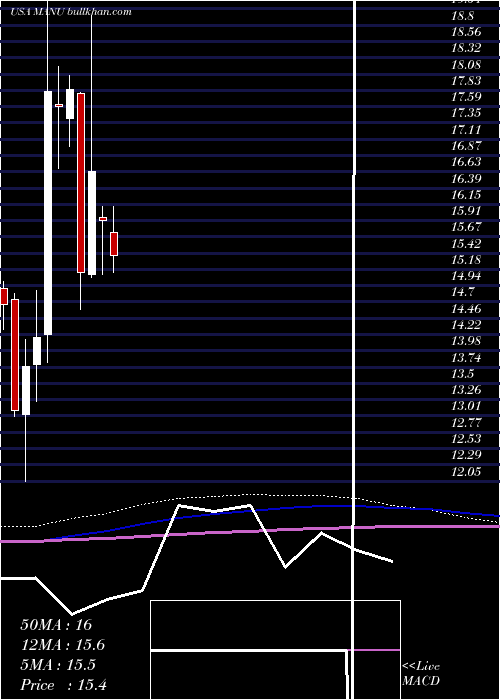Click the 12.29 price axis label

coord(466,455)
